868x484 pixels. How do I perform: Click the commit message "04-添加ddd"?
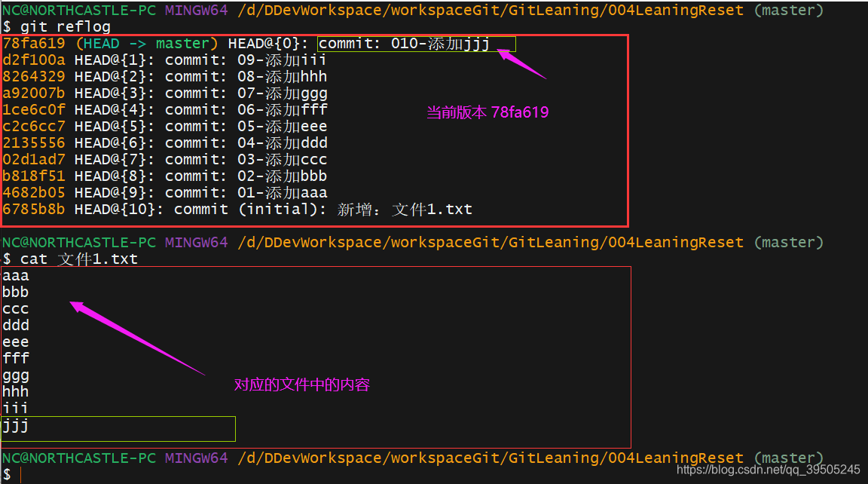click(x=283, y=143)
